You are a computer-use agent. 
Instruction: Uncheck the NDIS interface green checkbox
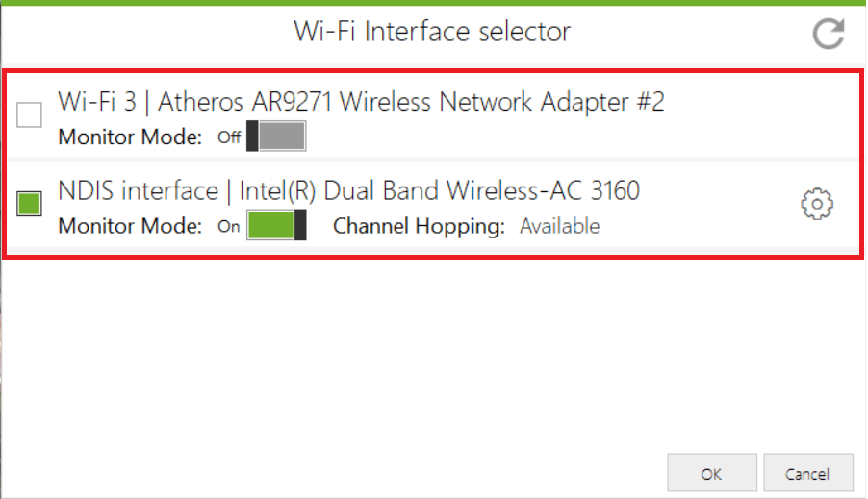[29, 204]
